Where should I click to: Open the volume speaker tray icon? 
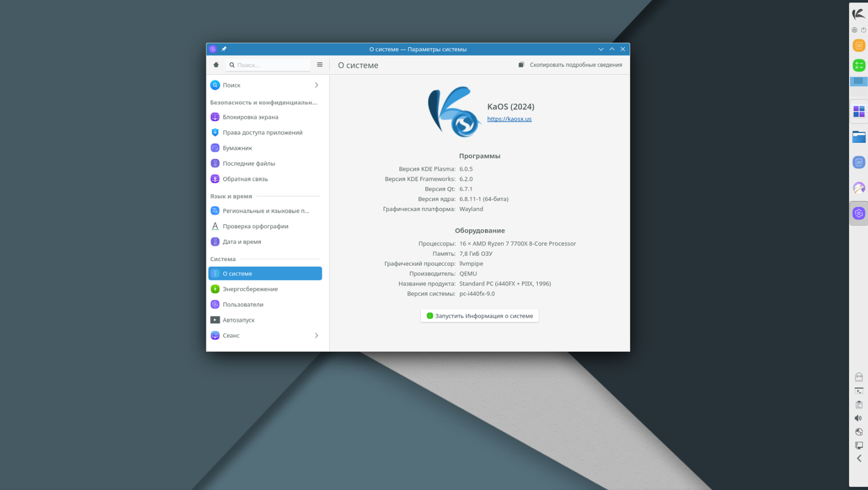tap(859, 418)
